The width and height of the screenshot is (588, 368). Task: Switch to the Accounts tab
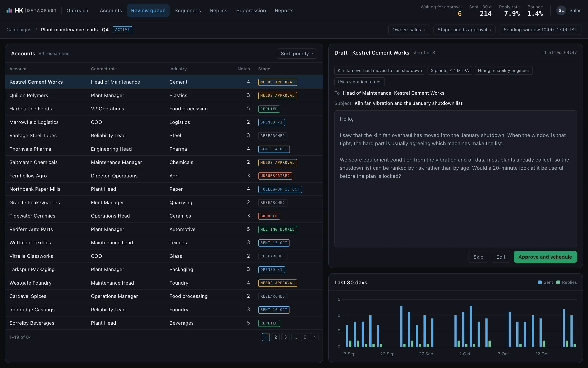[111, 10]
